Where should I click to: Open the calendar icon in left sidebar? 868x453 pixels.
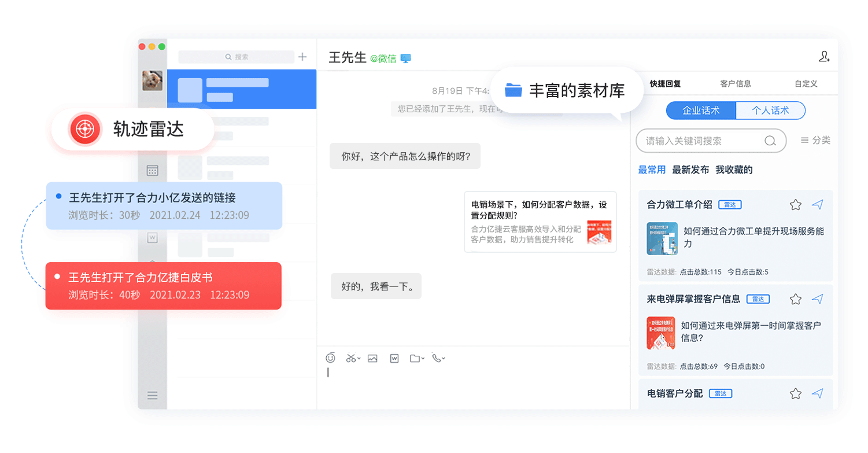click(152, 171)
